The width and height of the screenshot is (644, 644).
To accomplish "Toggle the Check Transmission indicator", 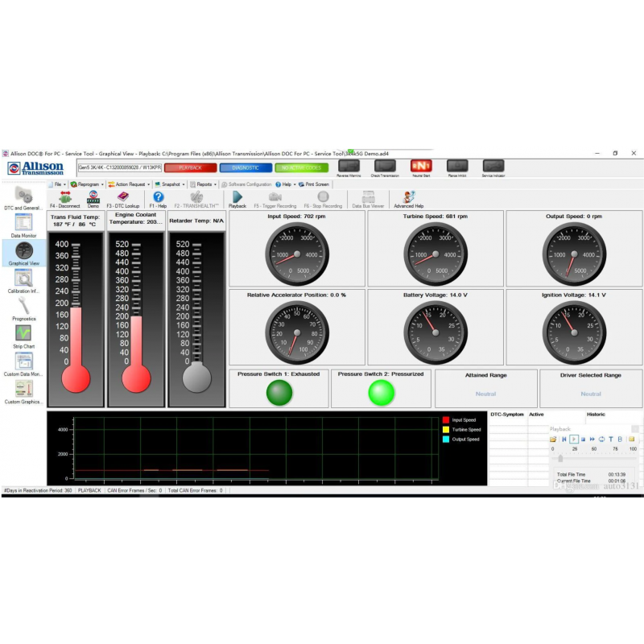I will tap(385, 166).
